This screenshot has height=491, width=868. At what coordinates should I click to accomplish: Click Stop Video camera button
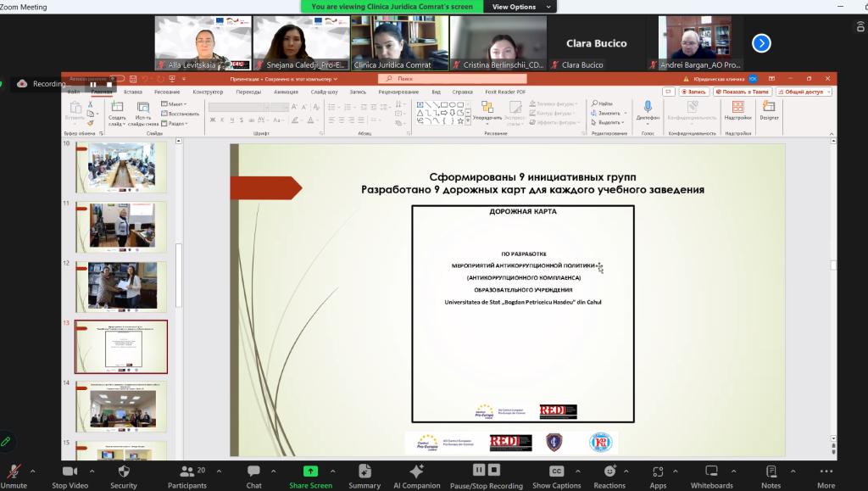click(70, 476)
